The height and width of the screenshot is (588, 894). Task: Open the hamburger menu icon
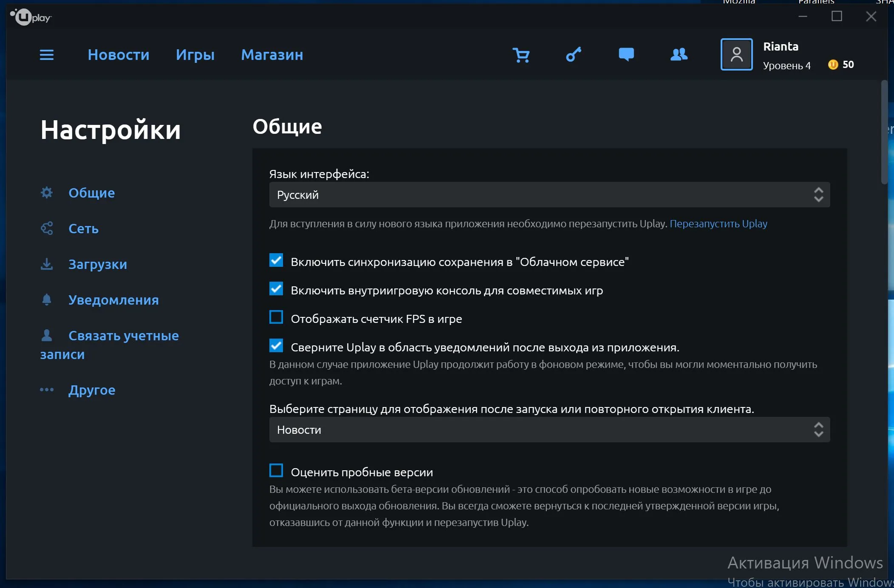coord(47,55)
